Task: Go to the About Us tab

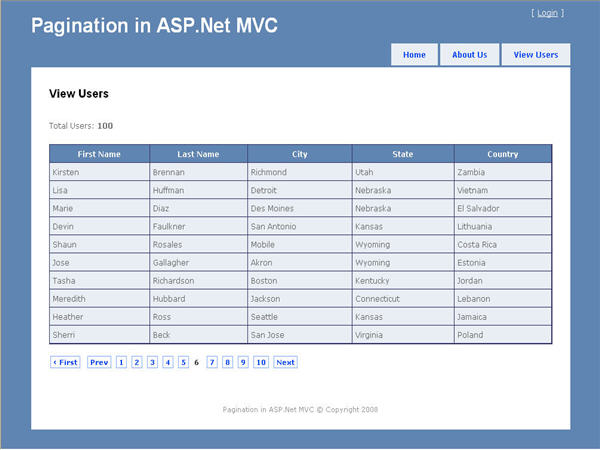Action: click(x=469, y=55)
